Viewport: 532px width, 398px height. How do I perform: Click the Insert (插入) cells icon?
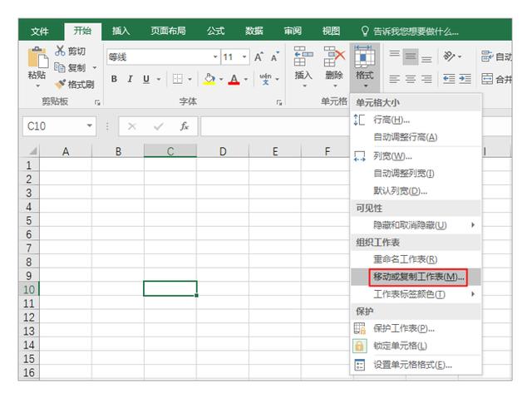(303, 57)
